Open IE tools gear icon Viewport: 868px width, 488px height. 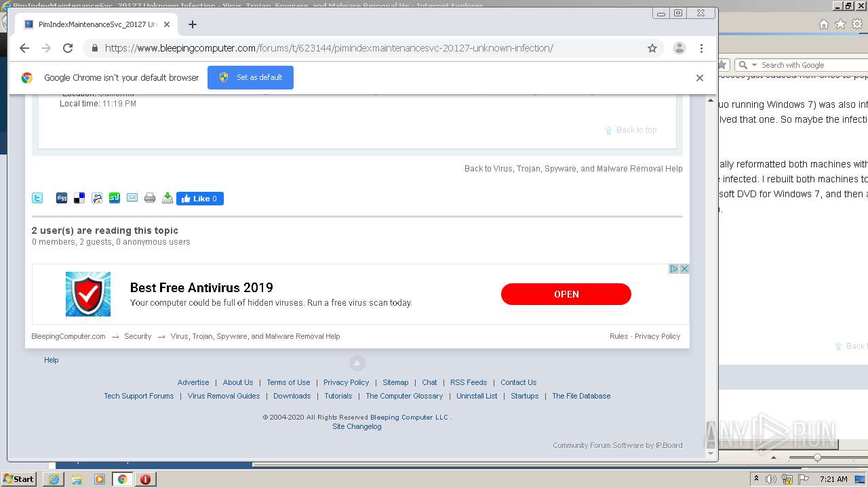[x=857, y=24]
